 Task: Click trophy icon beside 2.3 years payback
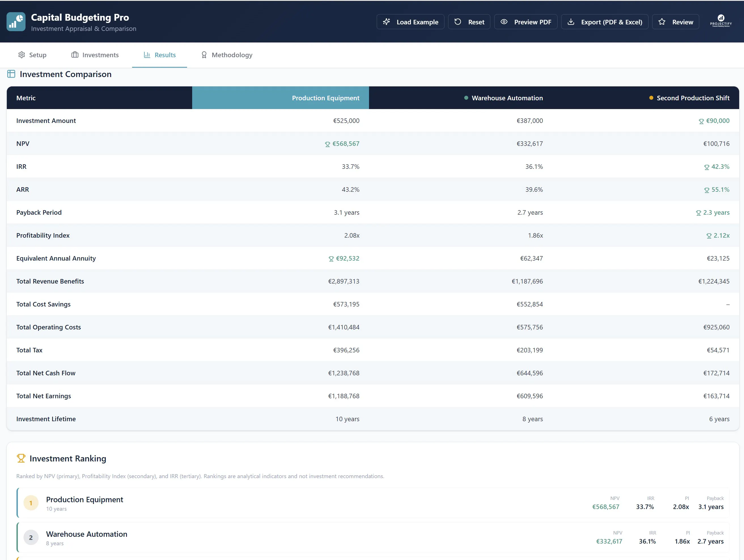click(x=699, y=213)
